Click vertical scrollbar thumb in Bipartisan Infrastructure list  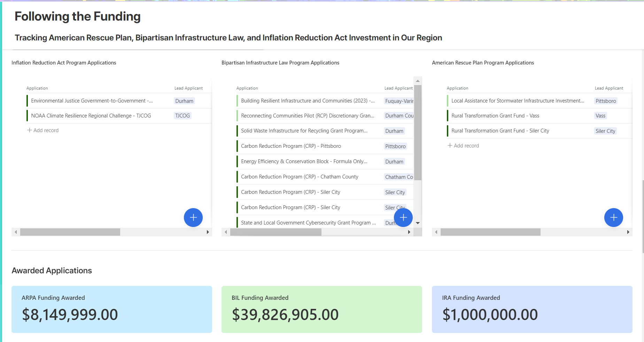[x=418, y=132]
